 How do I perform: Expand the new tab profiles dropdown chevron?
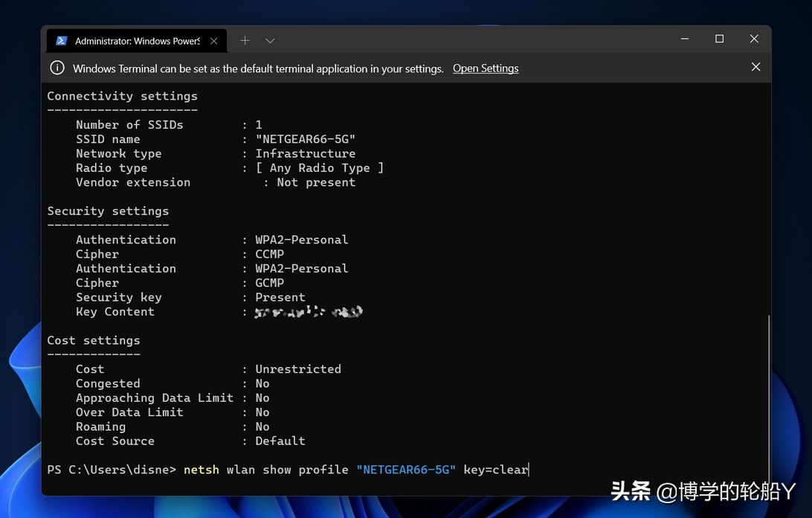click(270, 40)
